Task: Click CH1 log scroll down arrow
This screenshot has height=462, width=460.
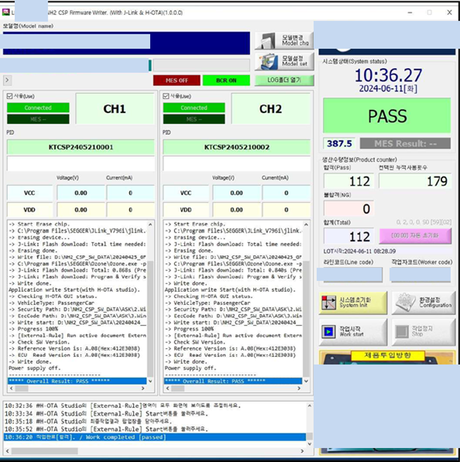Action: coord(150,381)
